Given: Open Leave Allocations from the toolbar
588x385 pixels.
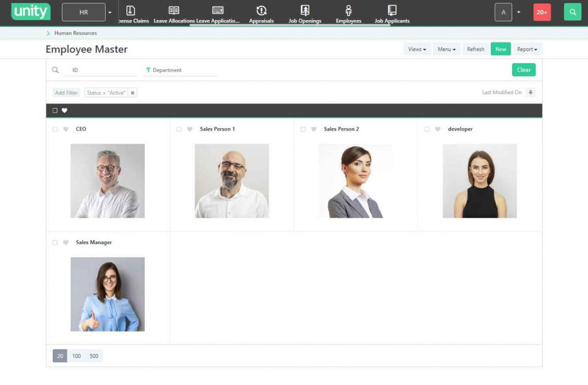Looking at the screenshot, I should 172,10.
